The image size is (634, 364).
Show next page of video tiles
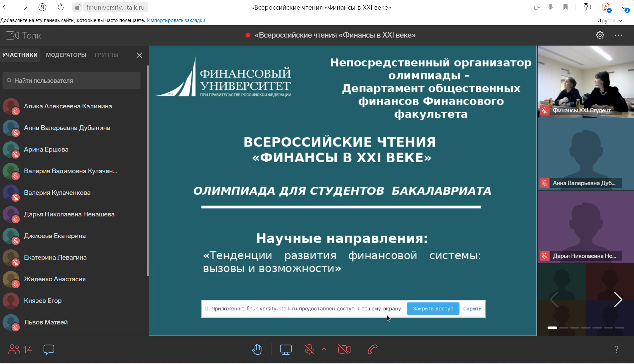pyautogui.click(x=618, y=300)
